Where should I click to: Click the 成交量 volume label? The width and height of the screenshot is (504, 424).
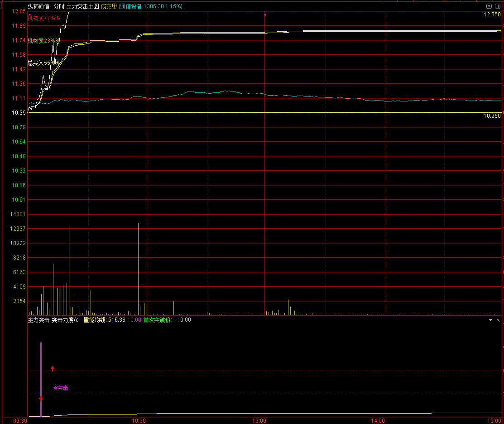[x=109, y=7]
